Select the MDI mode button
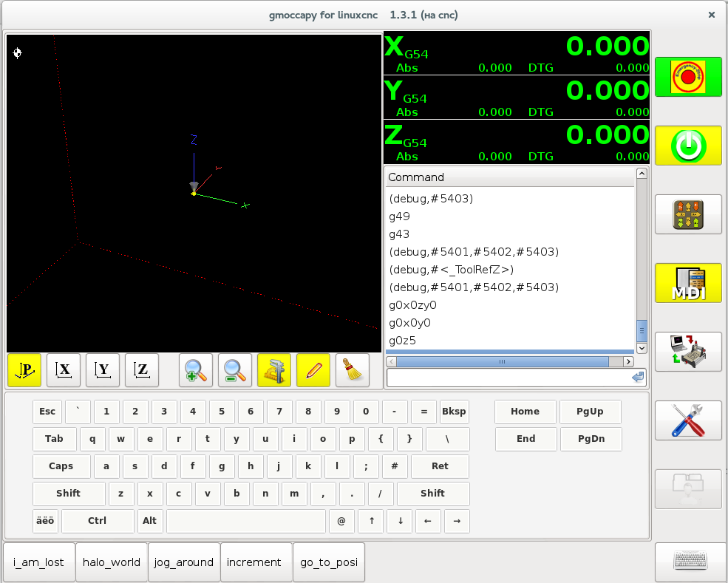728x583 pixels. click(687, 283)
